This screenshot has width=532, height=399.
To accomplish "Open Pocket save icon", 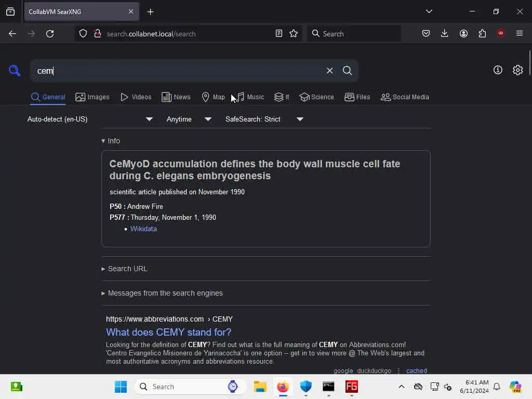I will (x=426, y=33).
